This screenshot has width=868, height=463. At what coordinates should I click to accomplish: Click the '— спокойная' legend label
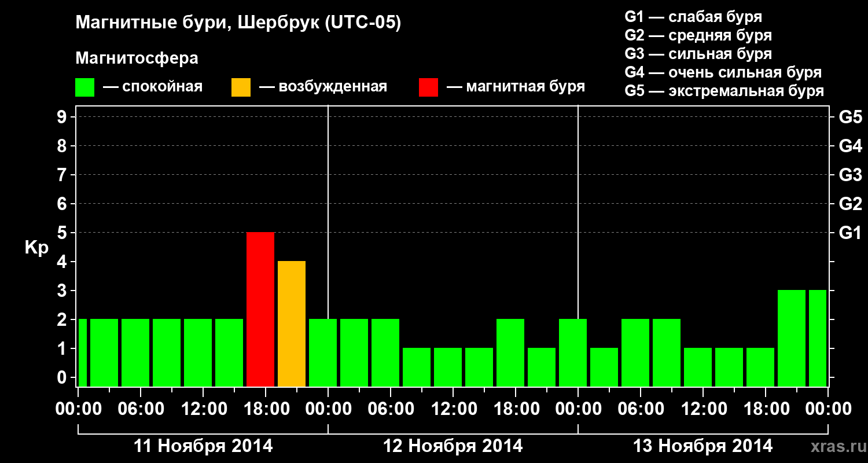point(153,87)
